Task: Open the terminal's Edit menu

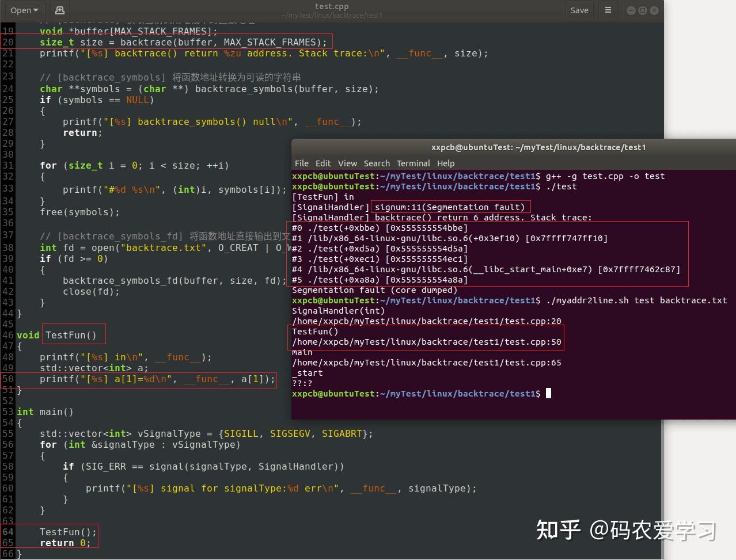Action: [x=323, y=163]
